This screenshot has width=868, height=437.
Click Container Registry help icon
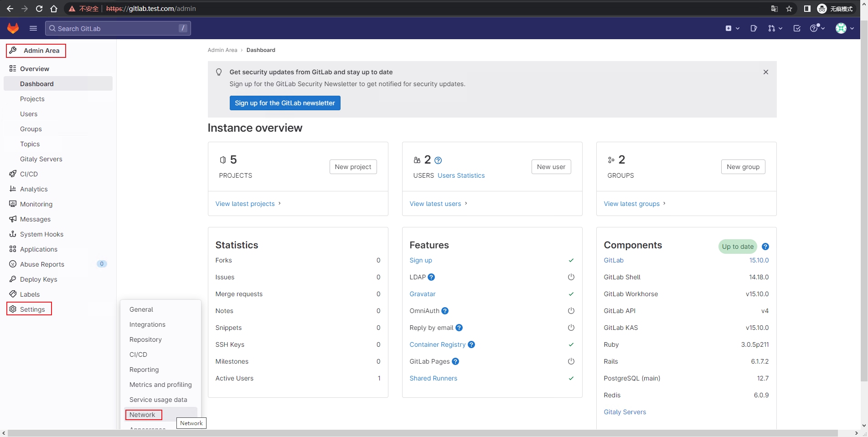pyautogui.click(x=471, y=344)
